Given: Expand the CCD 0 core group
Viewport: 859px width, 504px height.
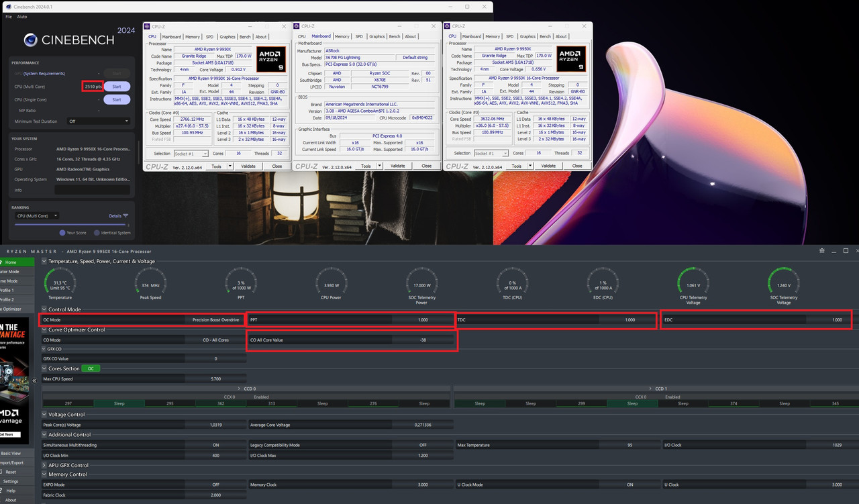Looking at the screenshot, I should (246, 389).
